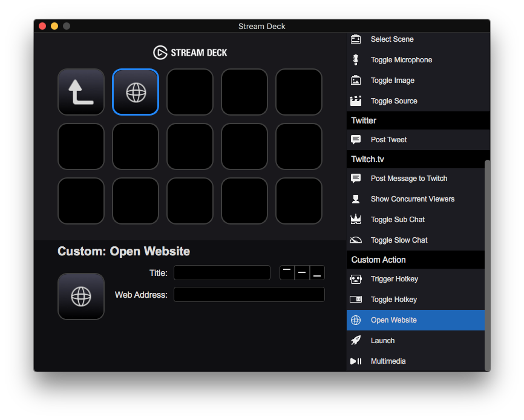Select the Open Website action label
Screen dimensions: 524x420
394,320
